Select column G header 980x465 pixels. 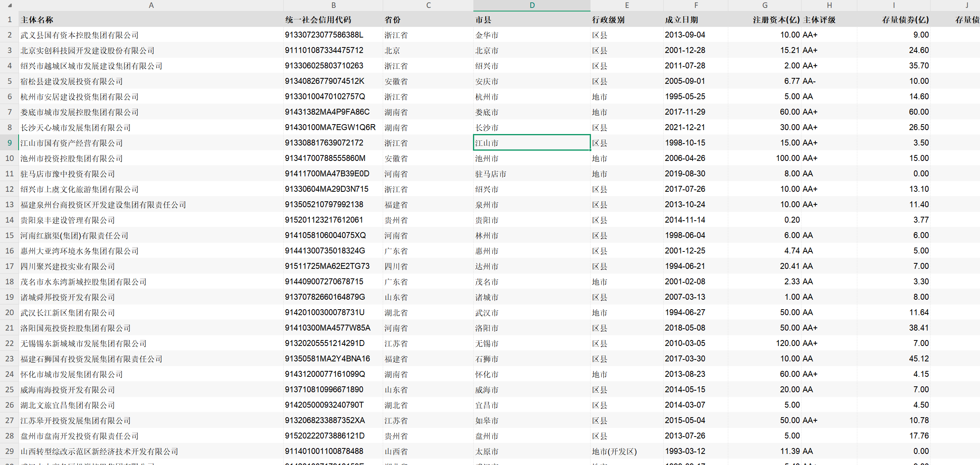(x=764, y=5)
